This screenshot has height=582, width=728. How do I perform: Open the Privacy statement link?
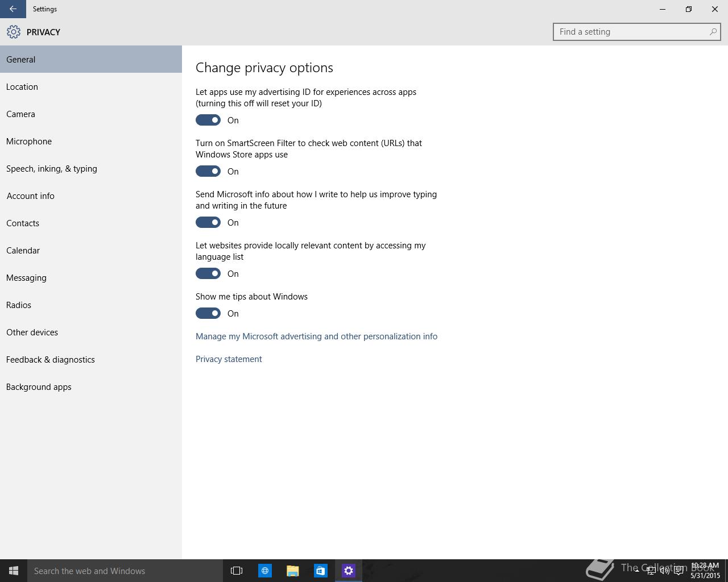(x=229, y=359)
